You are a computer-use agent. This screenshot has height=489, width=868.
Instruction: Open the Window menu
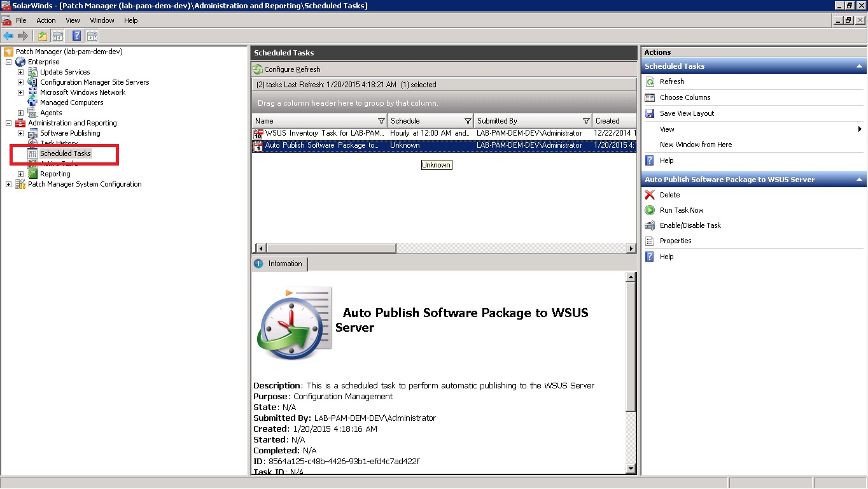(x=102, y=20)
